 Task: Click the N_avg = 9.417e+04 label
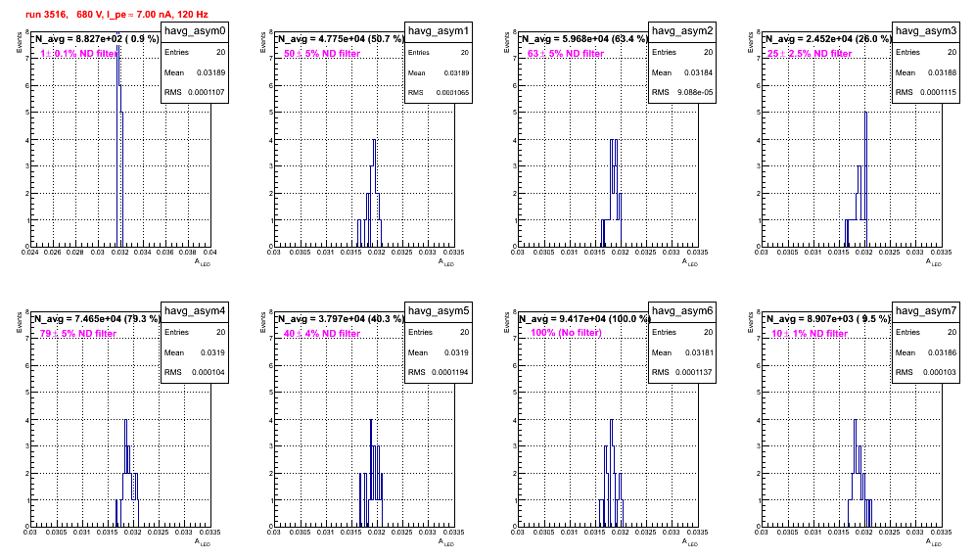pos(584,318)
